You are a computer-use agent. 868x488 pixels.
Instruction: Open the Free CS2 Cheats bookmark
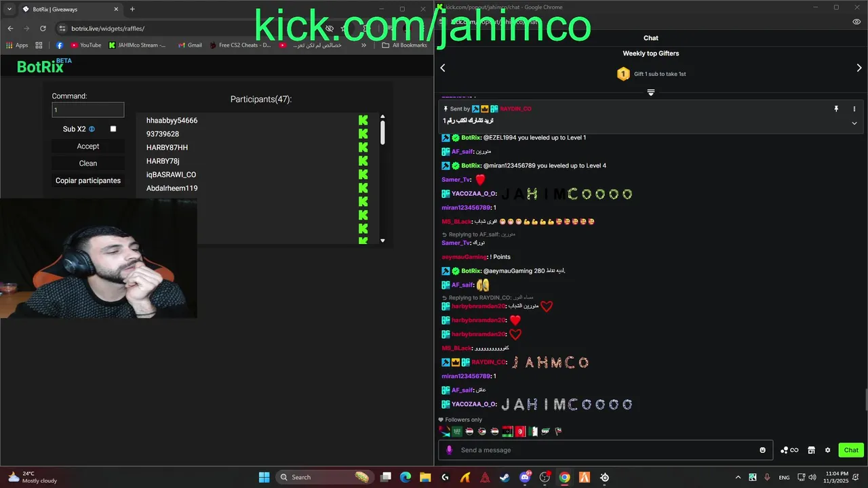pos(240,45)
